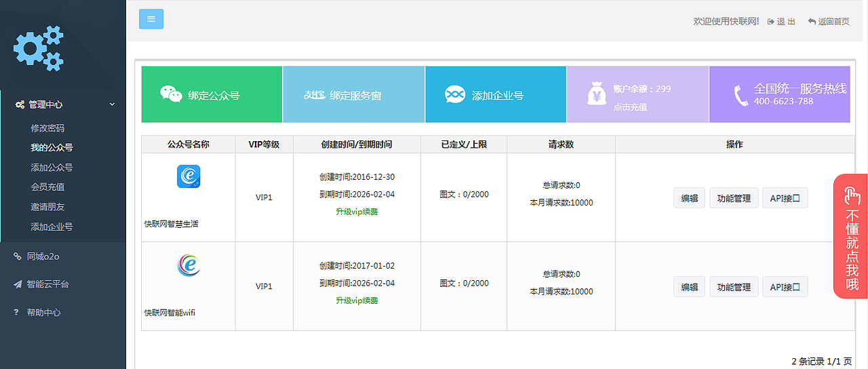Click 编辑 for 快联网智慧生活
Viewport: 868px width, 369px height.
(690, 198)
